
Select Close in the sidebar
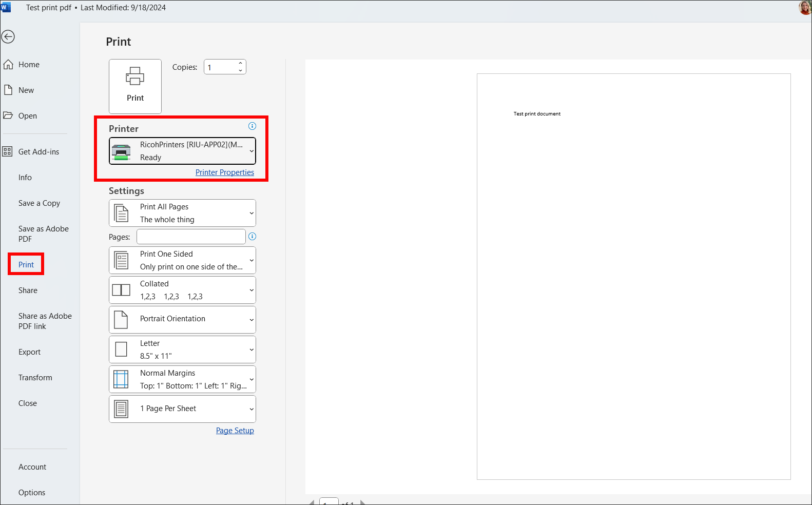click(x=28, y=403)
